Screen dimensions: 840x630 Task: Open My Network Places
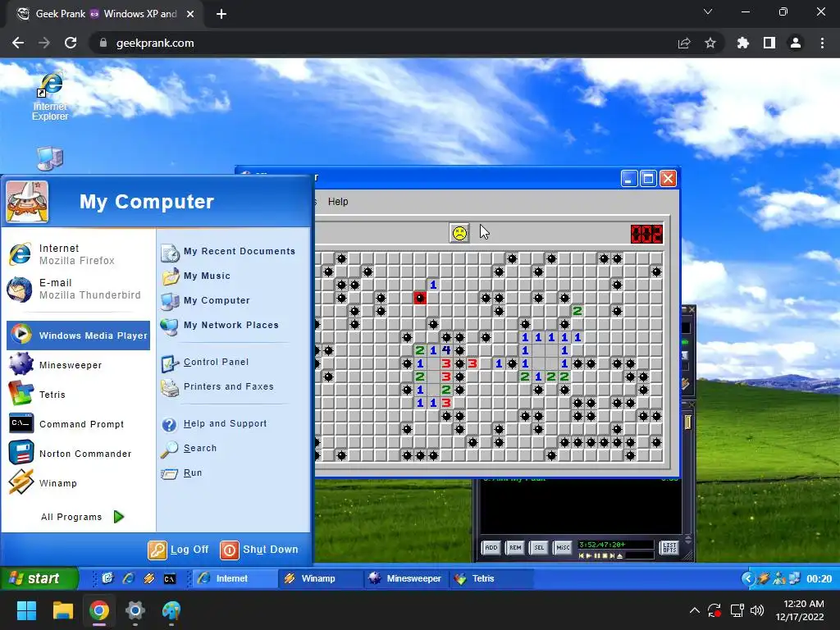[220, 325]
